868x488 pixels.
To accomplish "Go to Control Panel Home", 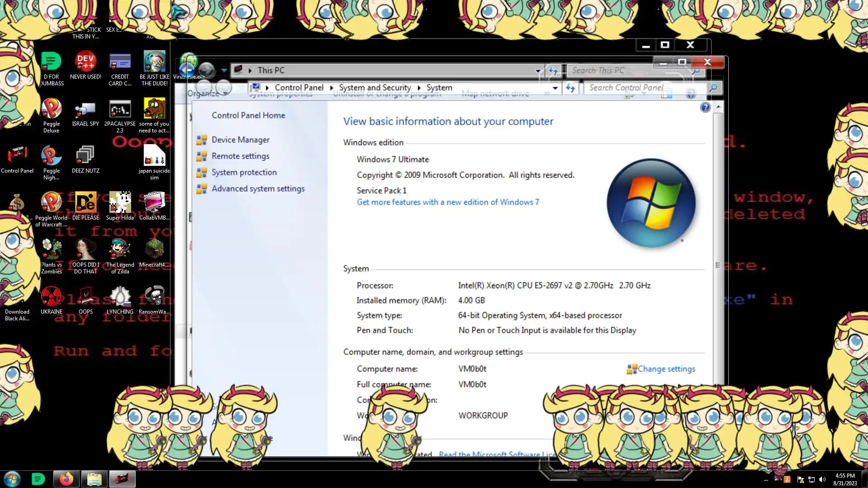I will [x=248, y=115].
